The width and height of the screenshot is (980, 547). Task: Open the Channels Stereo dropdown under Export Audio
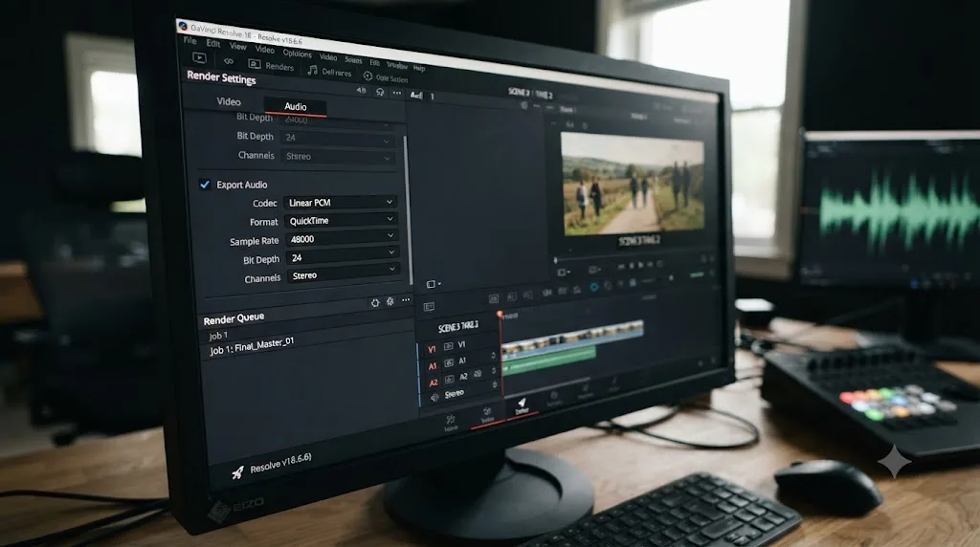[x=344, y=274]
